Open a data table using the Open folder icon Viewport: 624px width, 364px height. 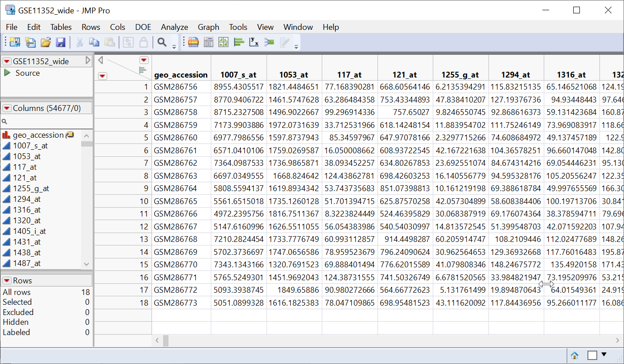coord(45,41)
